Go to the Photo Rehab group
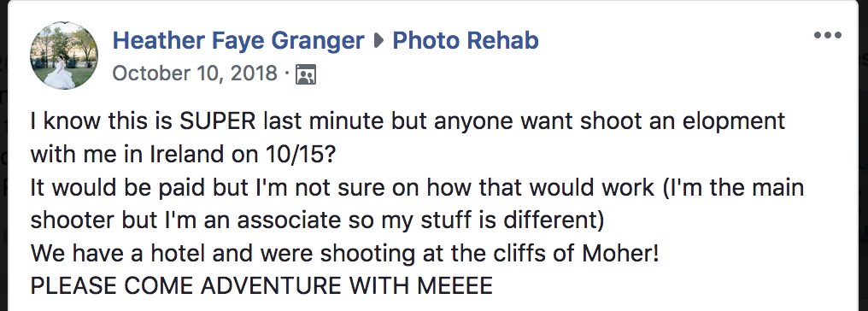Image resolution: width=868 pixels, height=311 pixels. tap(466, 40)
